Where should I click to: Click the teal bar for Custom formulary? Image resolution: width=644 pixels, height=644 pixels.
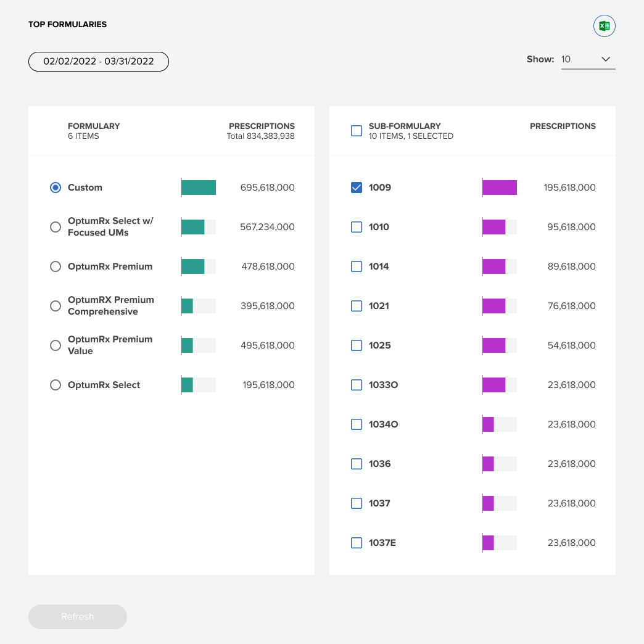tap(199, 188)
